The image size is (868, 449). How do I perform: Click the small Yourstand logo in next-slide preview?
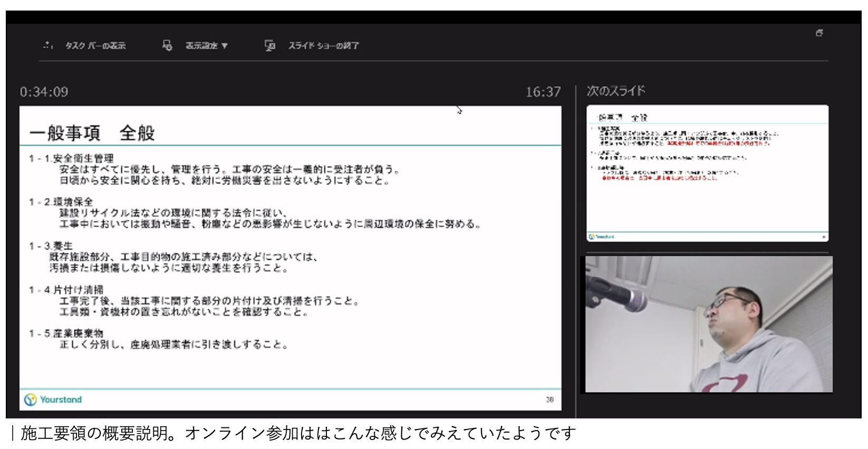(602, 237)
